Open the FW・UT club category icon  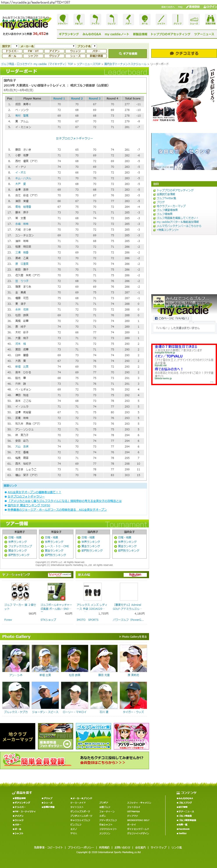click(79, 20)
